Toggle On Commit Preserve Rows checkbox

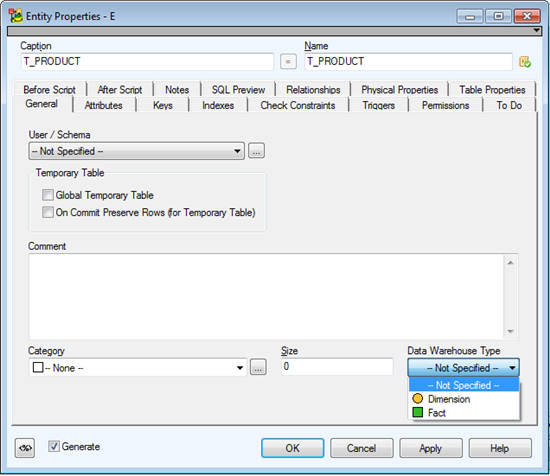48,212
